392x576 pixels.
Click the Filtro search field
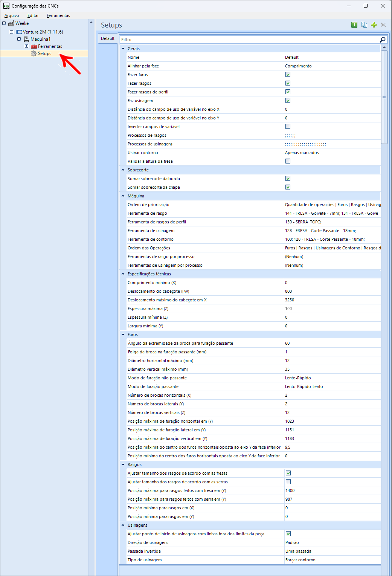[x=249, y=40]
